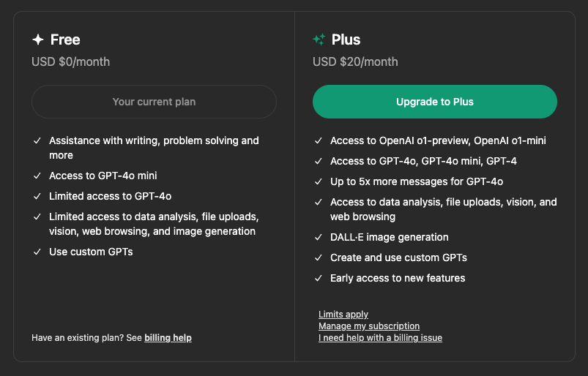This screenshot has width=588, height=376.
Task: Click the checkmark next to "Up to 5x more messages"
Action: [318, 181]
